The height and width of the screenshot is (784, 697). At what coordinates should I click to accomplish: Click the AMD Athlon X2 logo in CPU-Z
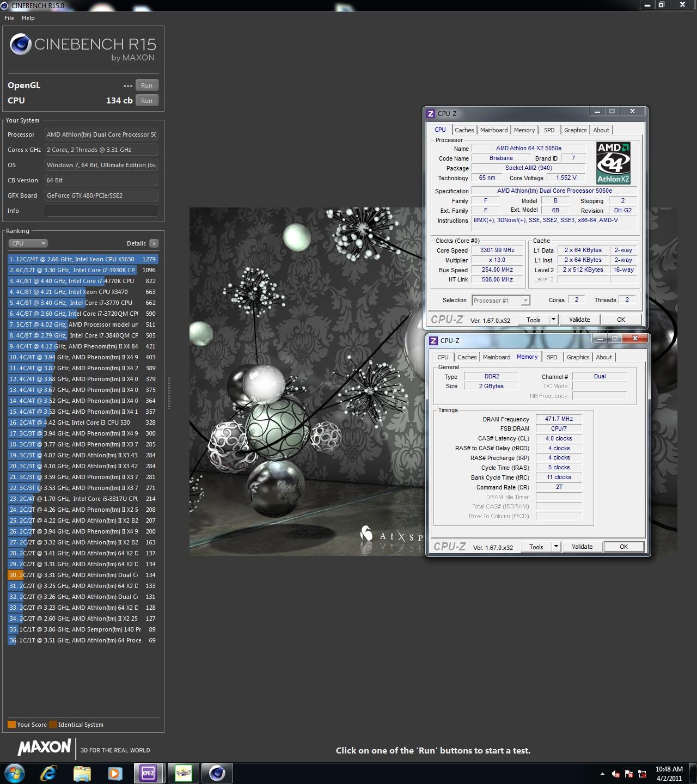[613, 163]
